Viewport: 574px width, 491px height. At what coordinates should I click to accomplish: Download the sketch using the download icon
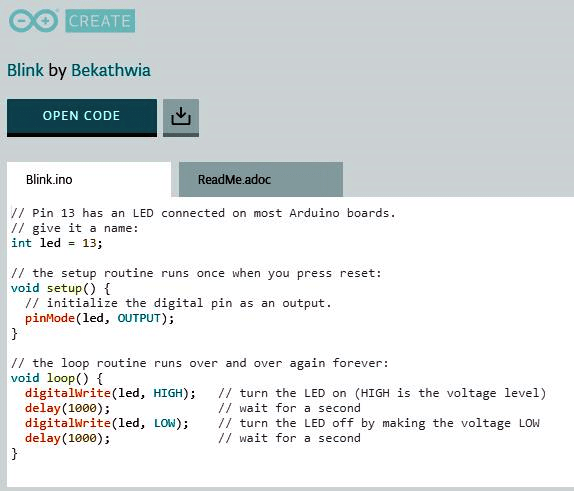click(181, 118)
